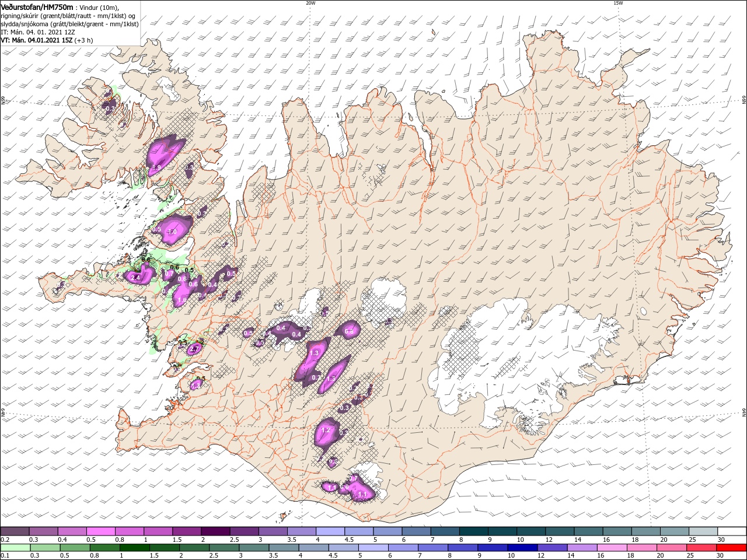
Task: Click the title text 'Veðurstofan/HM750m'
Action: (37, 6)
